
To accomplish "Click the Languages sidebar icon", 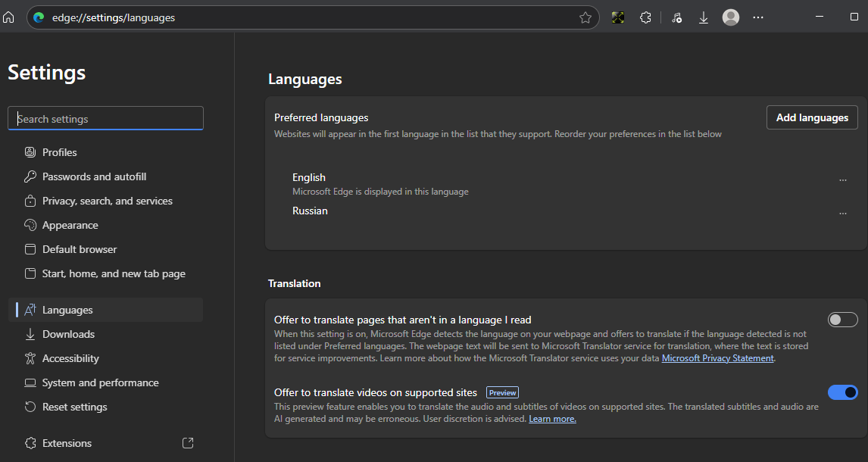I will [30, 310].
